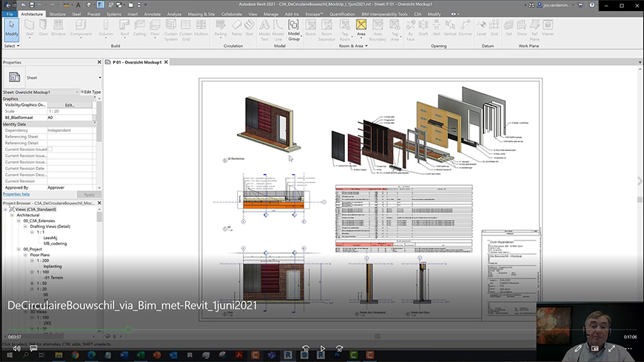Open SfB_codering drafting view
Viewport: 644px width, 362px height.
coord(55,244)
